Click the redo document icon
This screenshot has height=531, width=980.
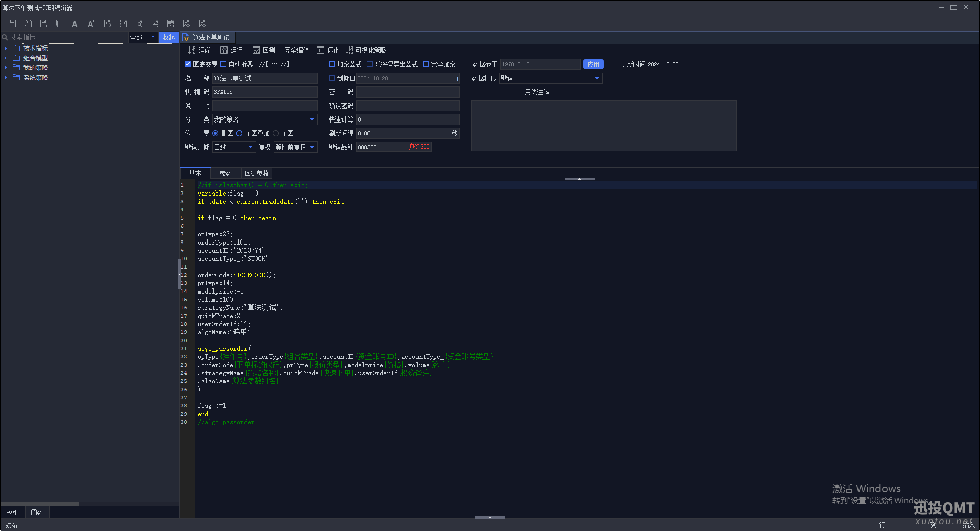pyautogui.click(x=123, y=23)
